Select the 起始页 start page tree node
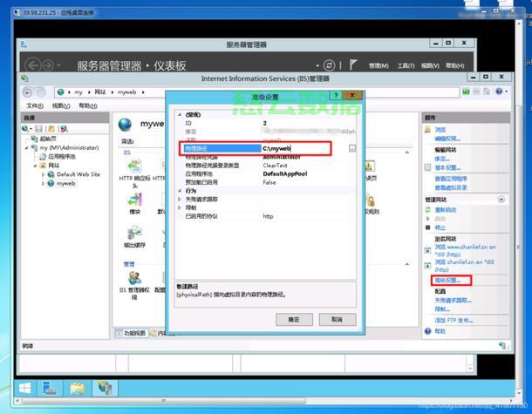This screenshot has width=532, height=414. coord(48,139)
